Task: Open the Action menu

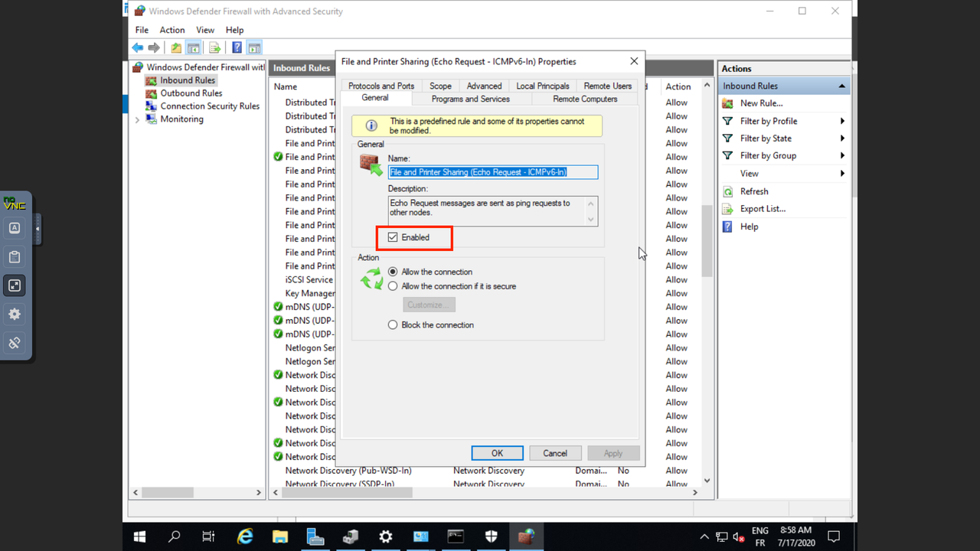Action: click(x=172, y=30)
